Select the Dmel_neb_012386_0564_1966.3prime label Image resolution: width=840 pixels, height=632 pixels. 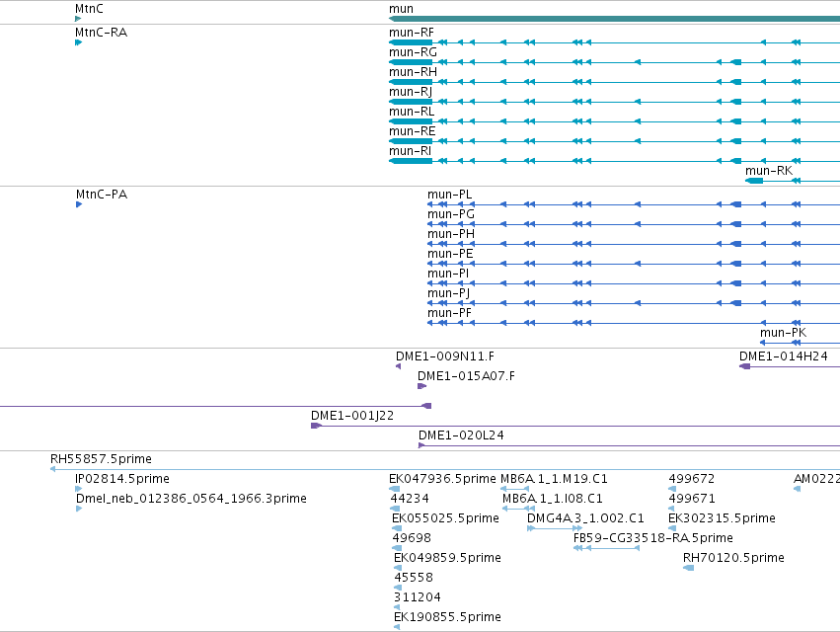[x=191, y=499]
